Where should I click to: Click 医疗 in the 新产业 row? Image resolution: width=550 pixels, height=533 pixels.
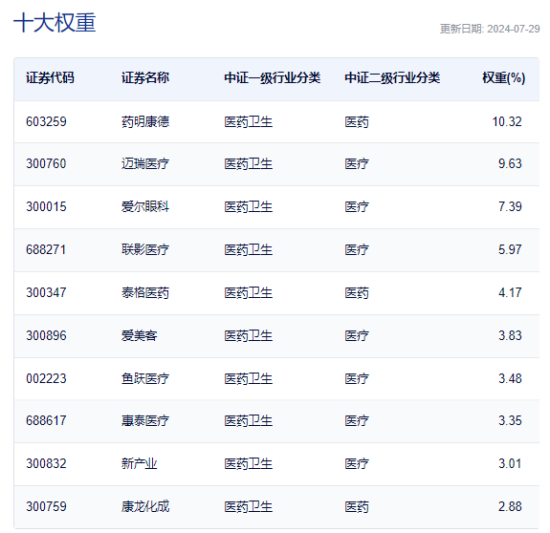click(x=356, y=464)
